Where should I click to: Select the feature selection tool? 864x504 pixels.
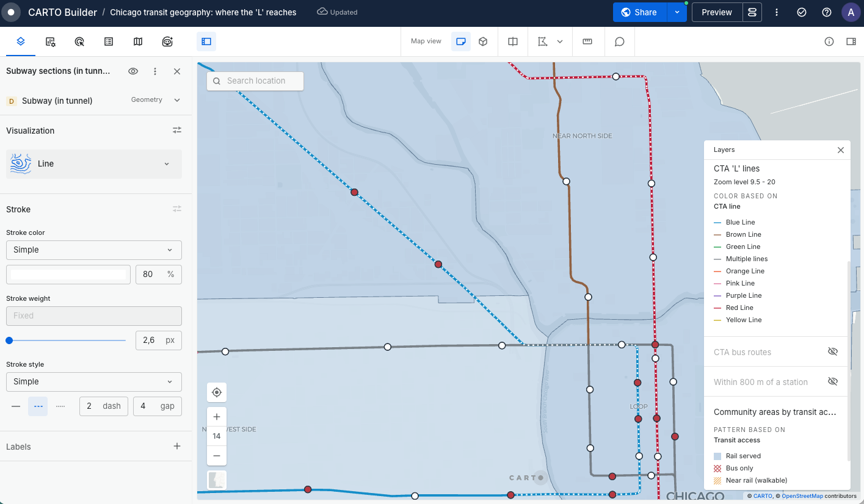point(542,41)
